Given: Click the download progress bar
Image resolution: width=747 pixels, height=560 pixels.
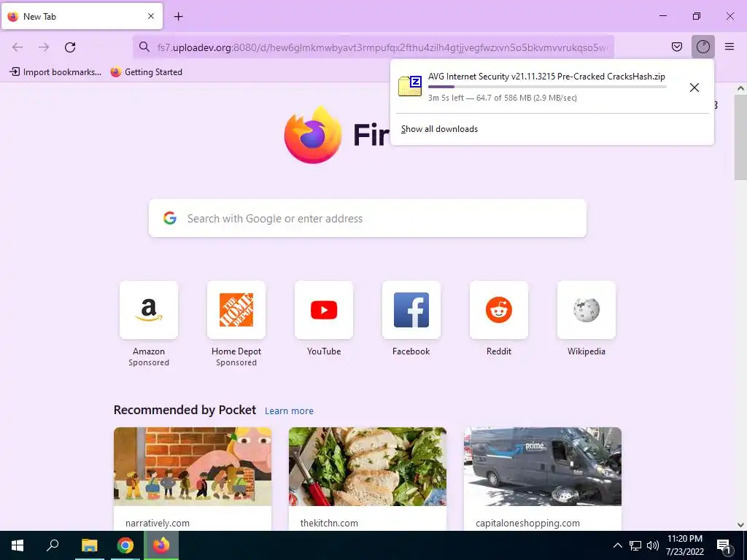Looking at the screenshot, I should (x=547, y=87).
